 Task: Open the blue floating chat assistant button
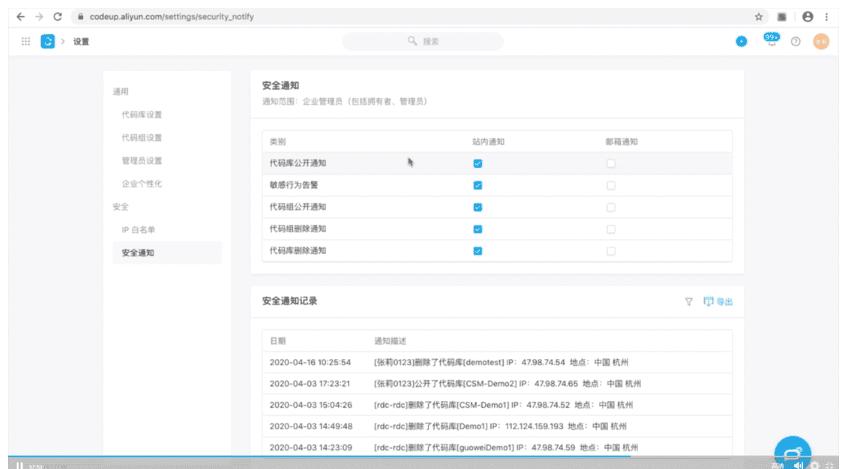[x=793, y=452]
